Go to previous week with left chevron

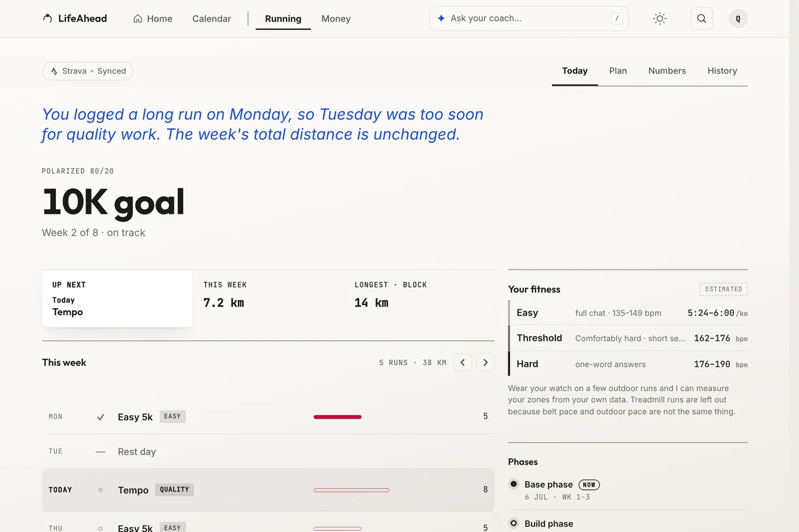point(462,363)
